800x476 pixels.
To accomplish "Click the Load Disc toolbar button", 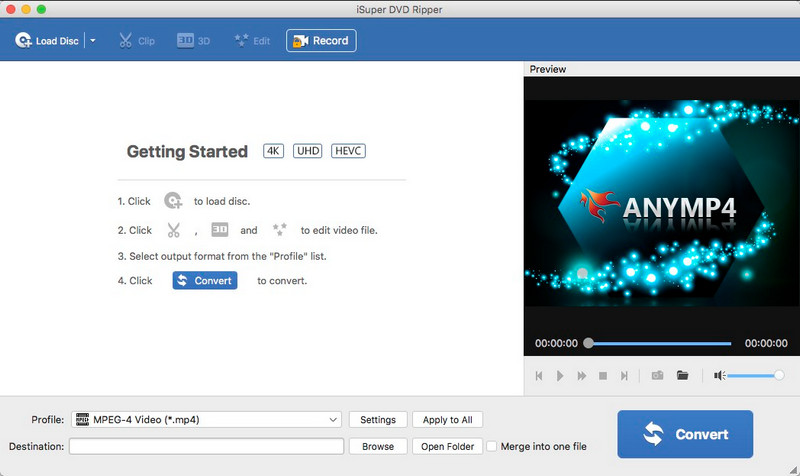I will (46, 41).
